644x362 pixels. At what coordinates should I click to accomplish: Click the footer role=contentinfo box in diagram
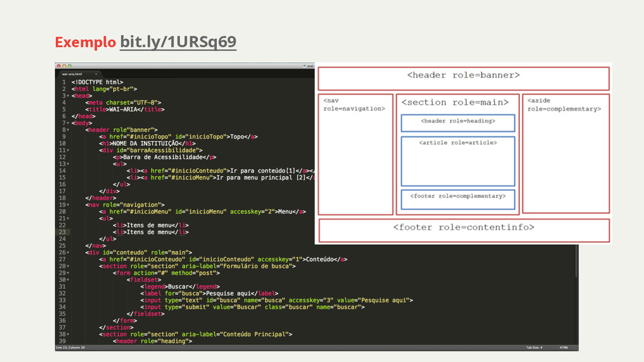pos(463,229)
